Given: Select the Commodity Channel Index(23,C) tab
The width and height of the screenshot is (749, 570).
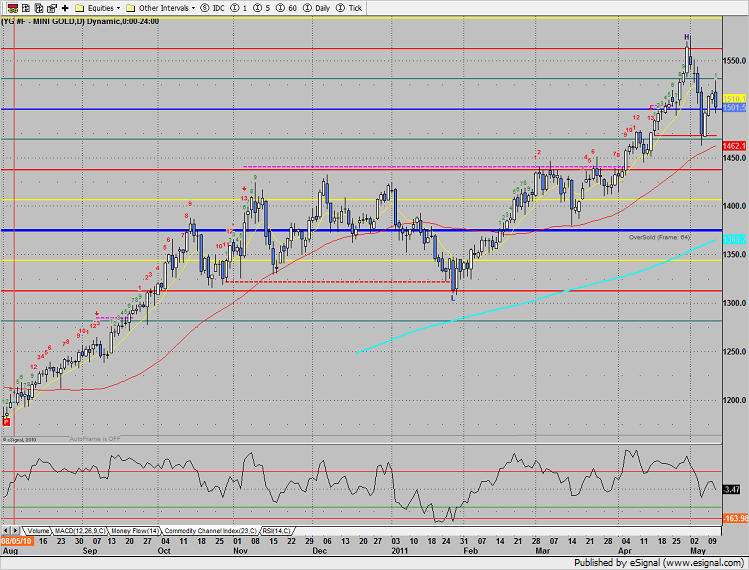Looking at the screenshot, I should [x=211, y=530].
